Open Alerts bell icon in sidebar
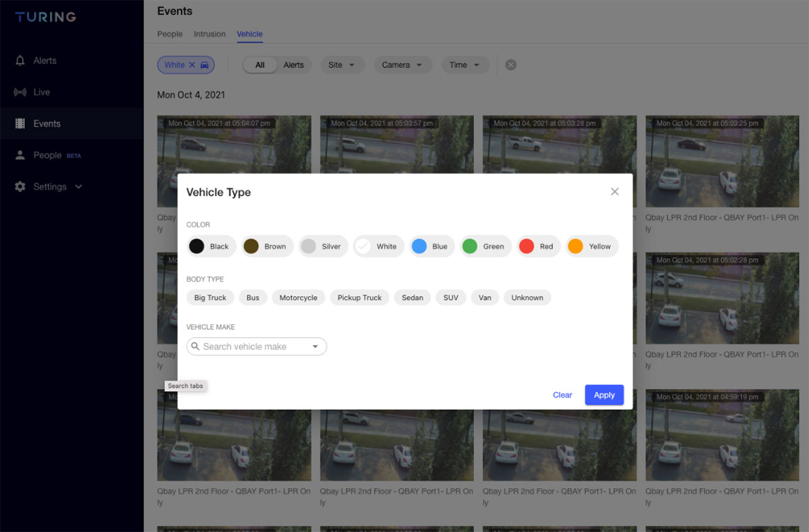The image size is (809, 532). (x=20, y=61)
